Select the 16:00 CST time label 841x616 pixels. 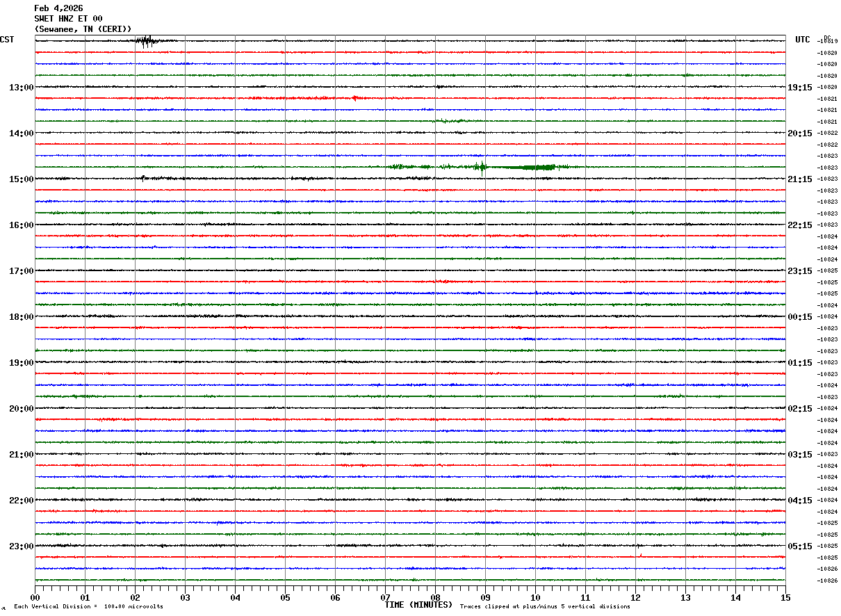coord(22,225)
